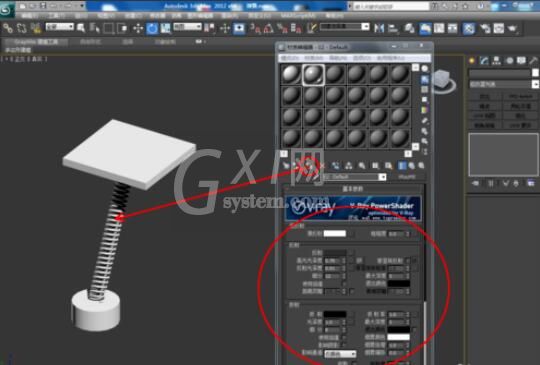Toggle Angle Snap in main toolbar
Image resolution: width=540 pixels, height=365 pixels.
268,28
